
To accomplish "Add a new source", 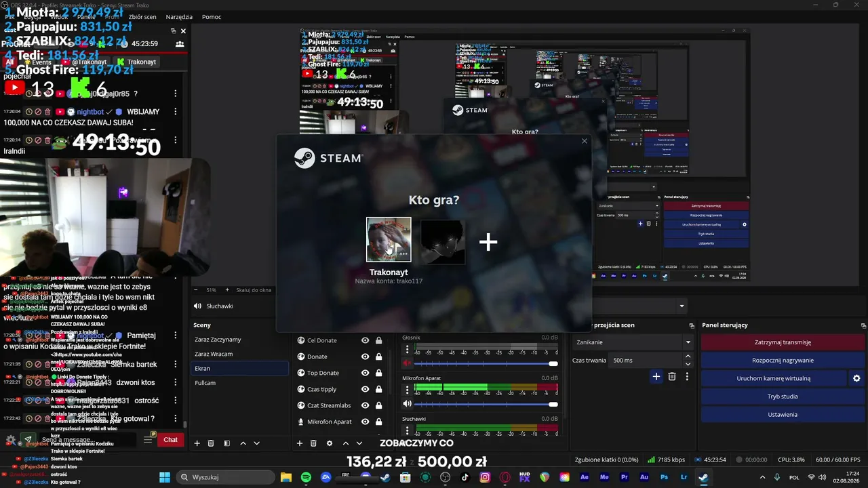I will tap(300, 443).
